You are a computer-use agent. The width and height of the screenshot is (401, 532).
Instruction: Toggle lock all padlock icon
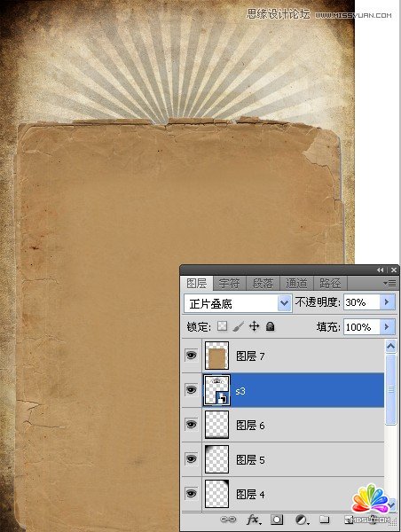coord(271,326)
